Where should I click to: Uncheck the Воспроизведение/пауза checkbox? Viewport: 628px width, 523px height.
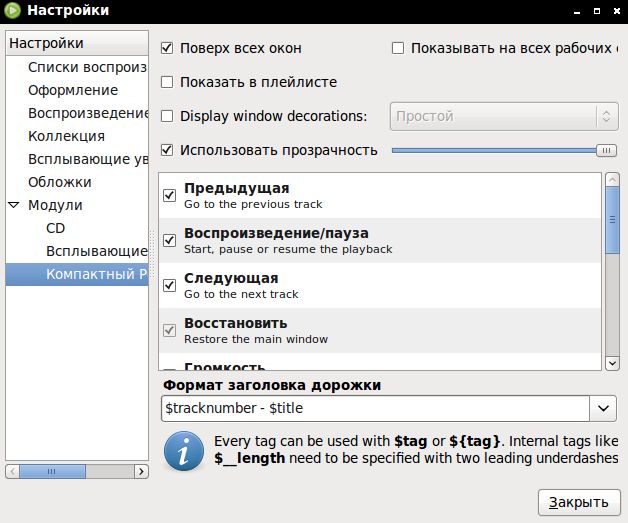[x=169, y=240]
